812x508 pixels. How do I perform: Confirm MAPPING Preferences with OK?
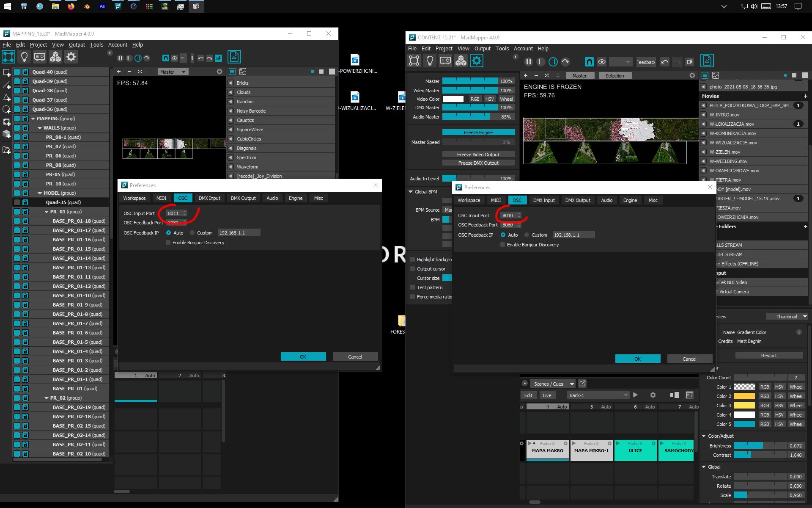[x=303, y=356]
